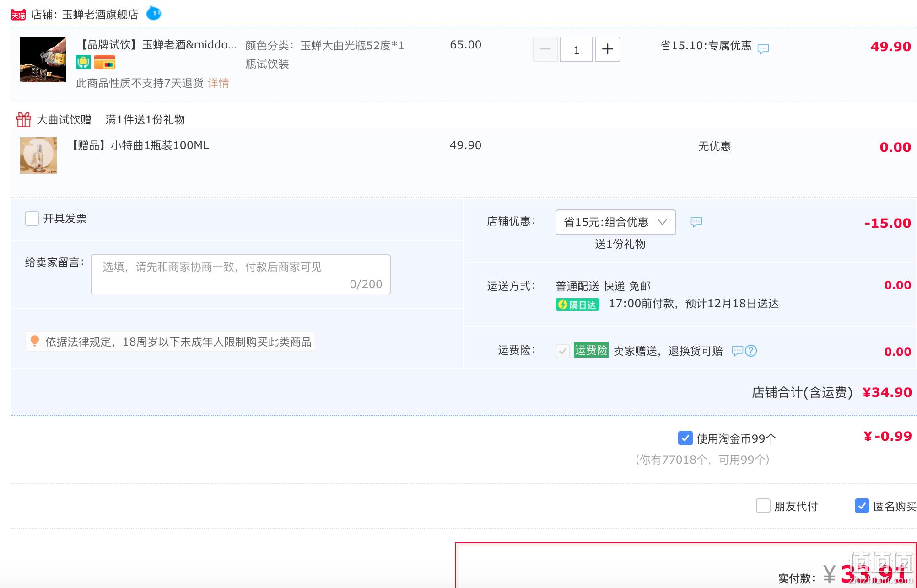917x588 pixels.
Task: Click the orange credit card badge under title
Action: tap(105, 62)
